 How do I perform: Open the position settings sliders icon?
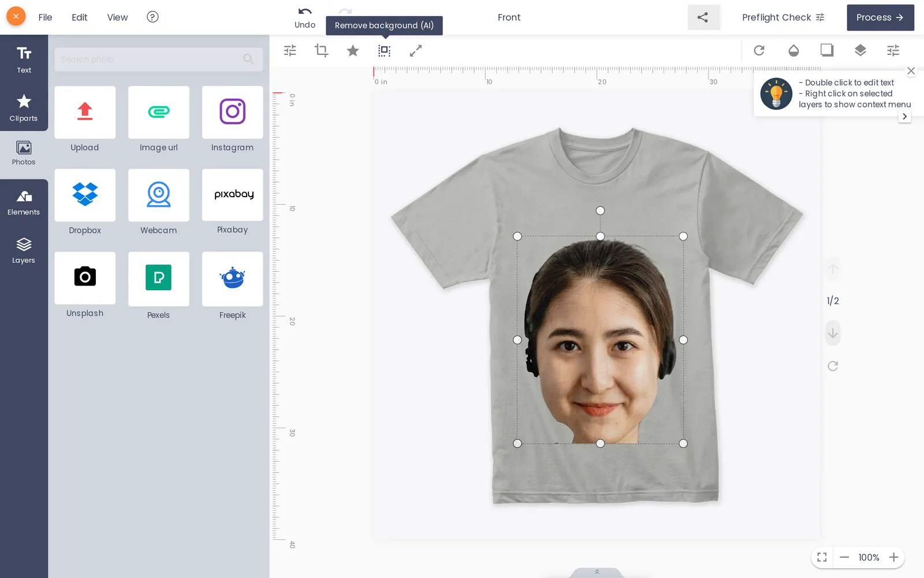893,50
